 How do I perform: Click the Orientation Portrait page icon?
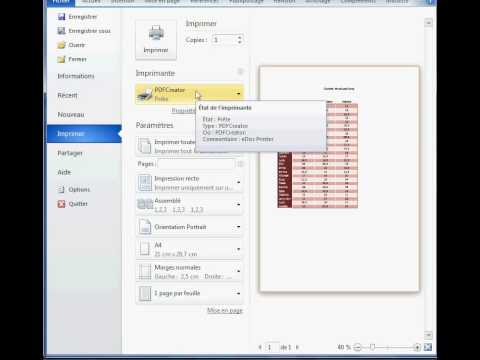click(145, 227)
